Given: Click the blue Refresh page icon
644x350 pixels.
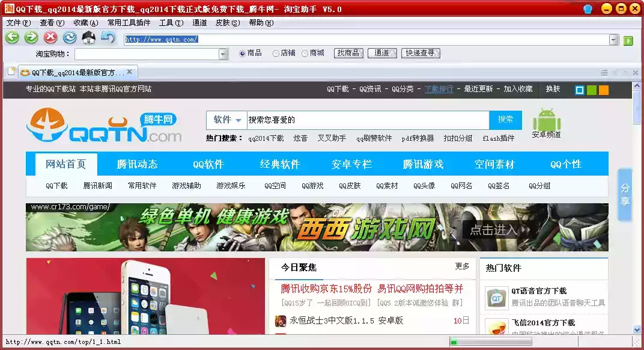Looking at the screenshot, I should coord(70,38).
